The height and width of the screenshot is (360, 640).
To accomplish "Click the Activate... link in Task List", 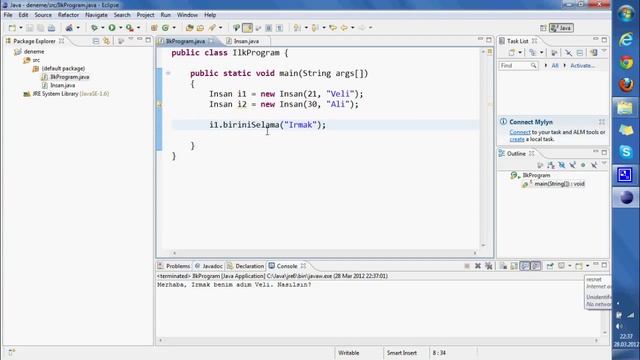I will [582, 66].
